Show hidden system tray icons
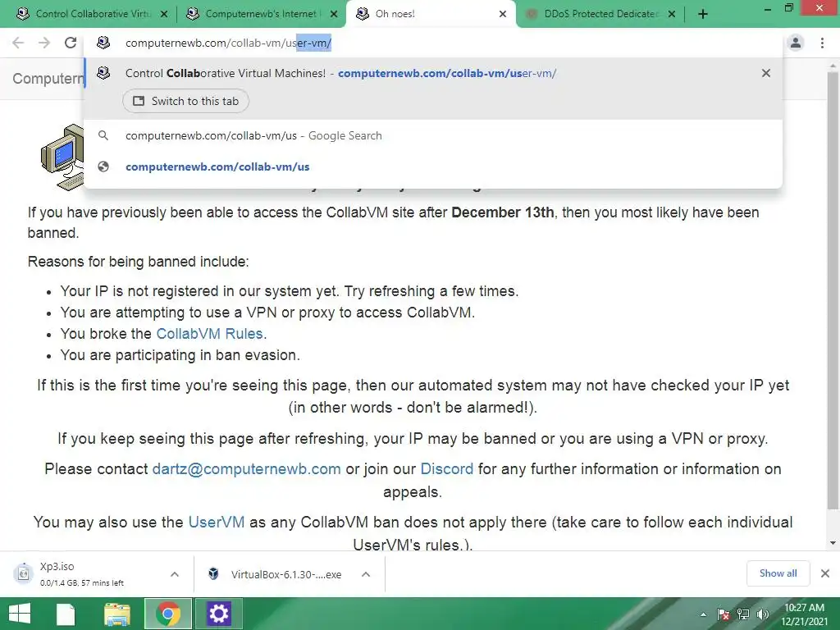This screenshot has width=840, height=630. coord(703,615)
